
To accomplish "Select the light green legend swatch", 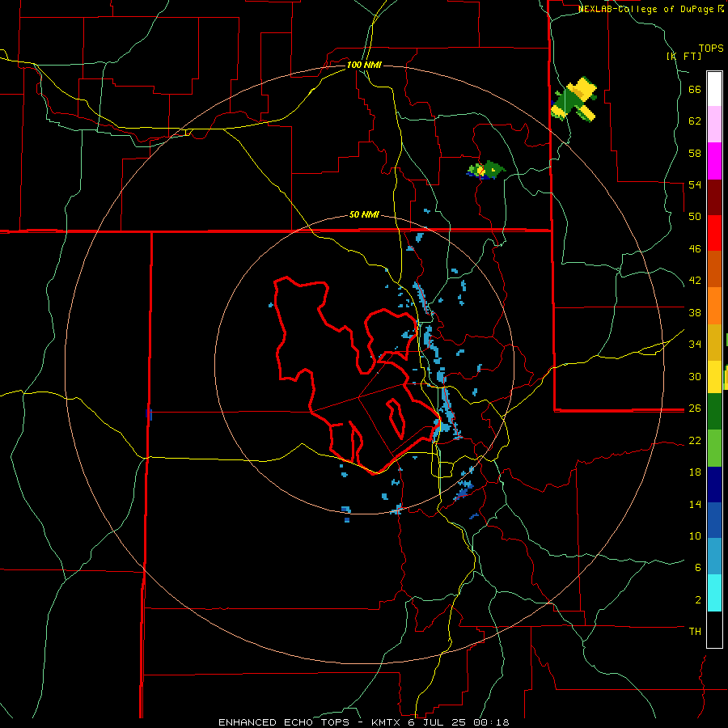I will click(714, 448).
